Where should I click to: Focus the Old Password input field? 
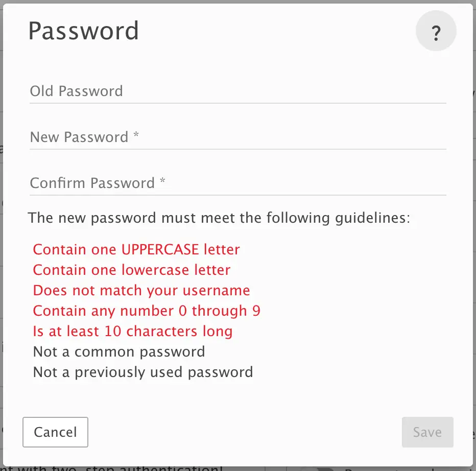[237, 92]
